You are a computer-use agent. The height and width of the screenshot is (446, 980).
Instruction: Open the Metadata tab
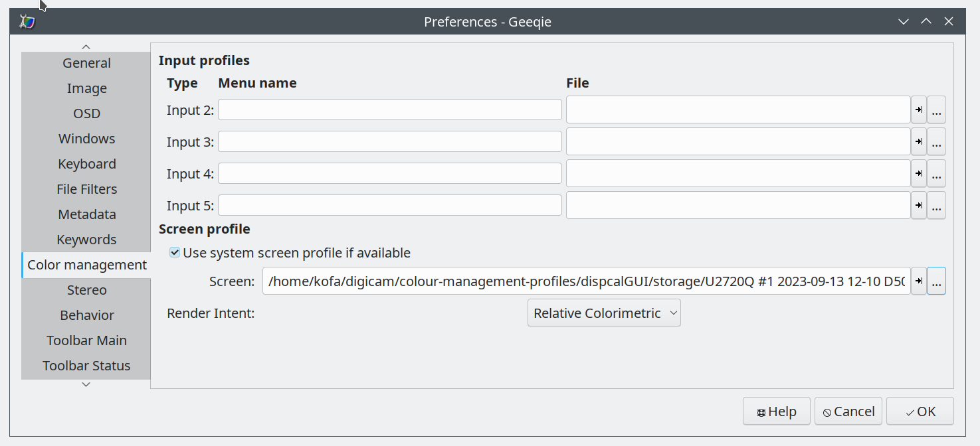point(86,214)
